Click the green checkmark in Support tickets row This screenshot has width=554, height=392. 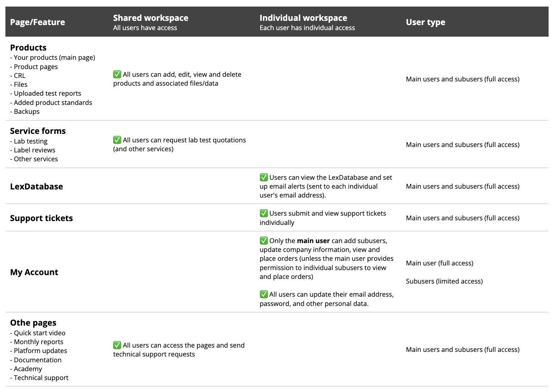pyautogui.click(x=264, y=213)
